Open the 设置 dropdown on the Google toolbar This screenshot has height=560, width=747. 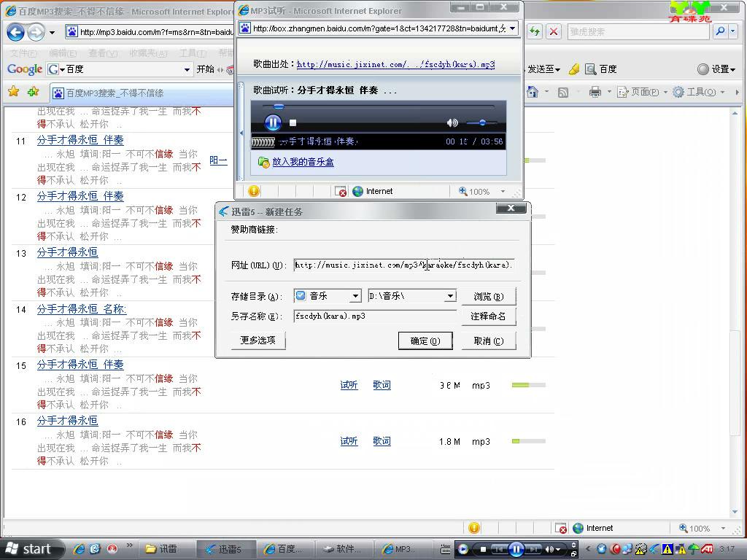tap(716, 69)
